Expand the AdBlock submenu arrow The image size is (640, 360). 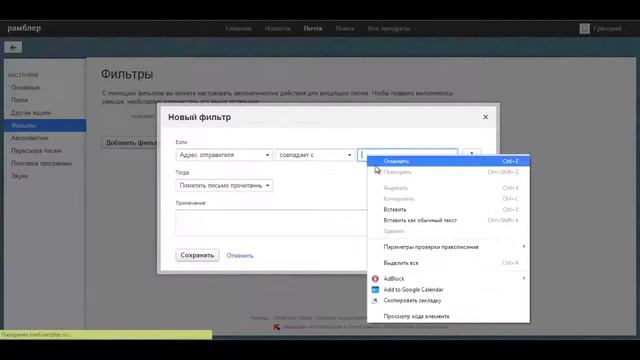point(524,278)
